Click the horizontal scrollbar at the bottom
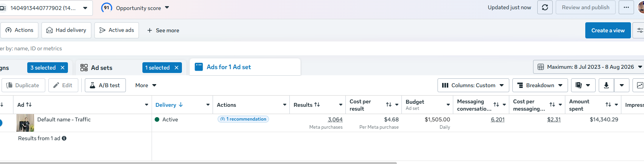 198,163
